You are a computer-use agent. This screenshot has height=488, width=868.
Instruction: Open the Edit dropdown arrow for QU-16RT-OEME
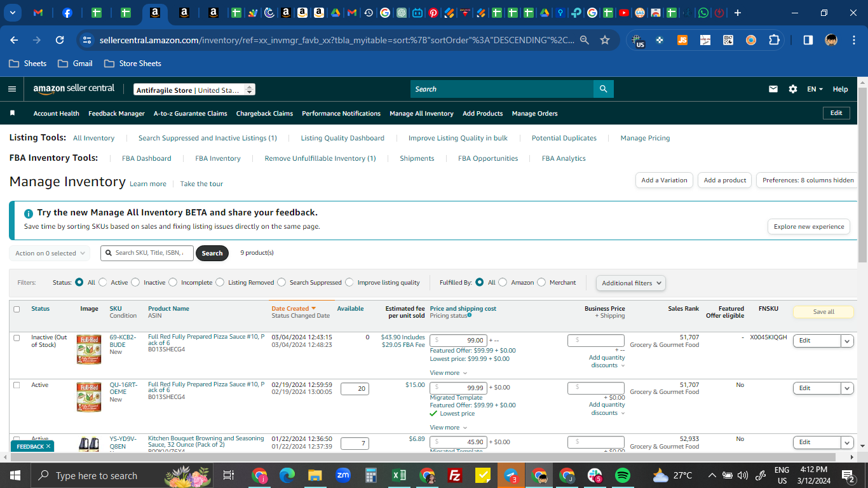click(x=847, y=388)
